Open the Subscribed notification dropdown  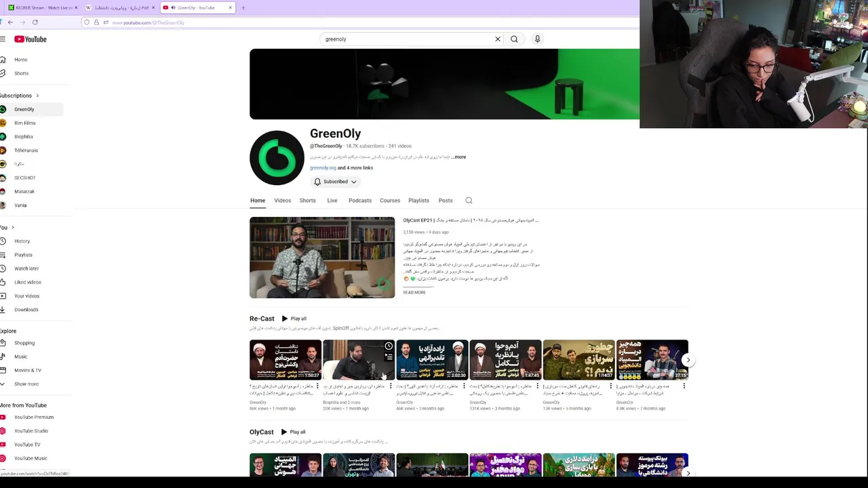(x=335, y=182)
